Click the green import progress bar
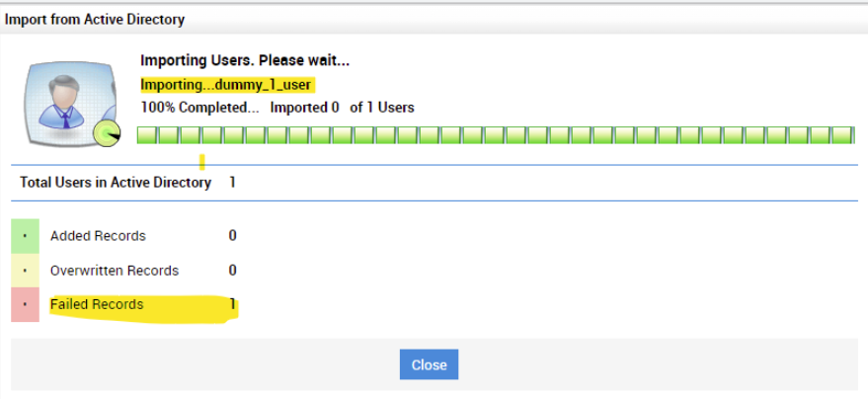 point(495,135)
